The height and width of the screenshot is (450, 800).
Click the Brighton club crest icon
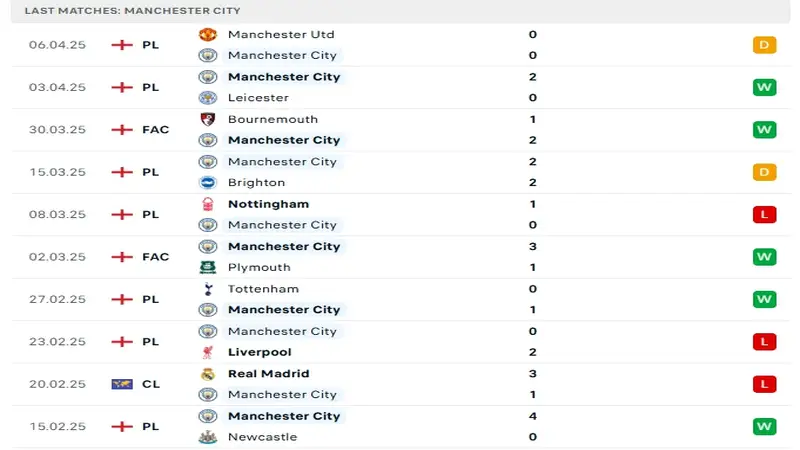pyautogui.click(x=208, y=182)
